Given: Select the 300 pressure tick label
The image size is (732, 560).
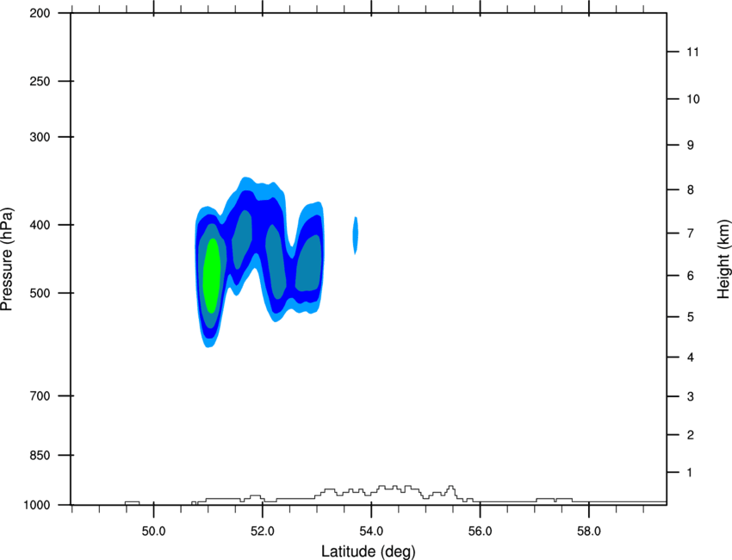Looking at the screenshot, I should (x=40, y=137).
